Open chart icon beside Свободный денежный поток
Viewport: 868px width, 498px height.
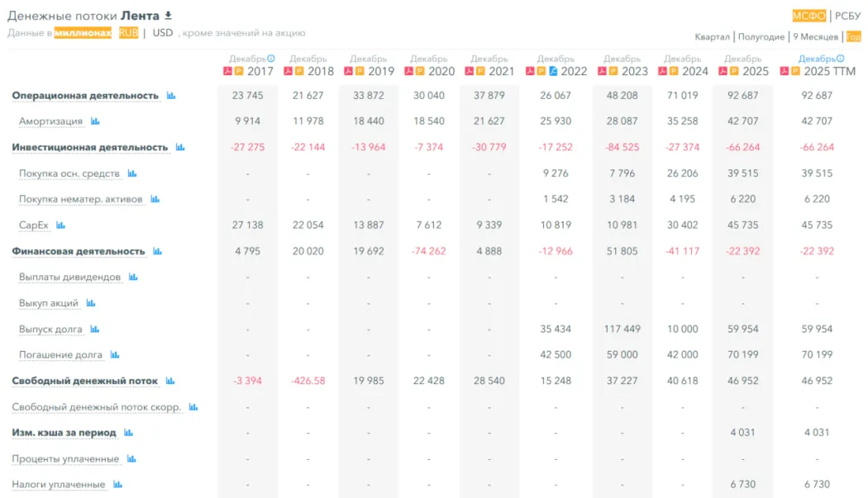pyautogui.click(x=170, y=382)
